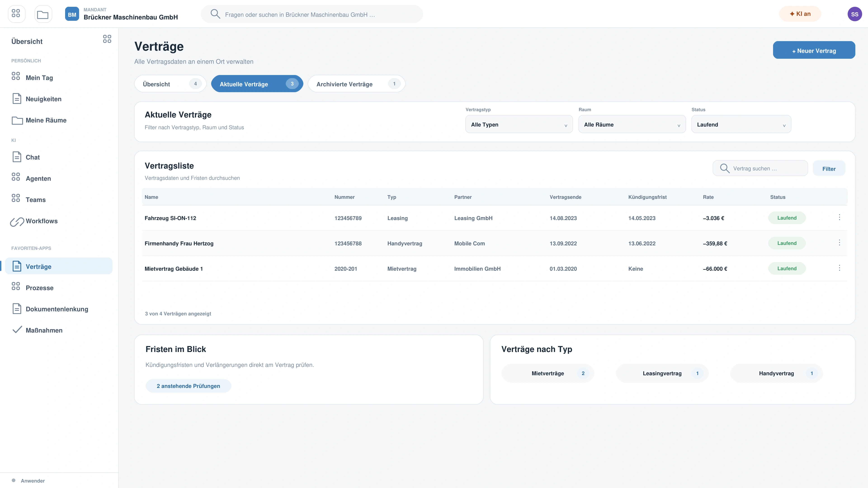Switch to the Übersicht tab

(170, 84)
